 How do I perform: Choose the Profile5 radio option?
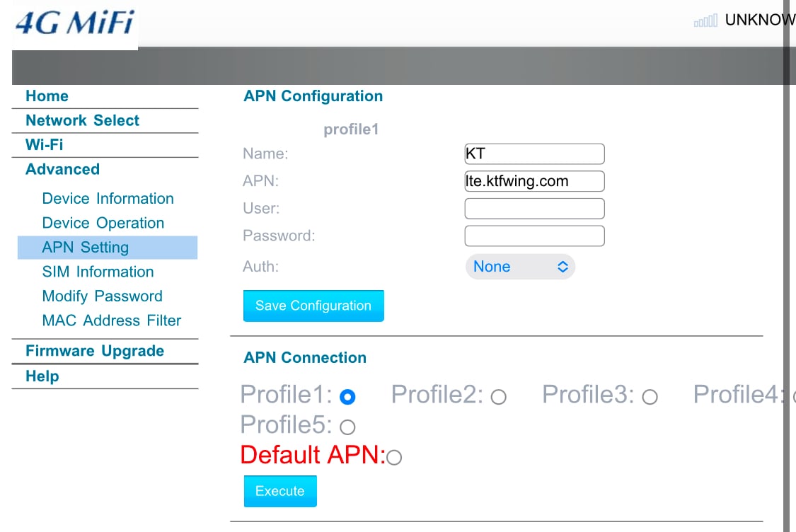347,427
